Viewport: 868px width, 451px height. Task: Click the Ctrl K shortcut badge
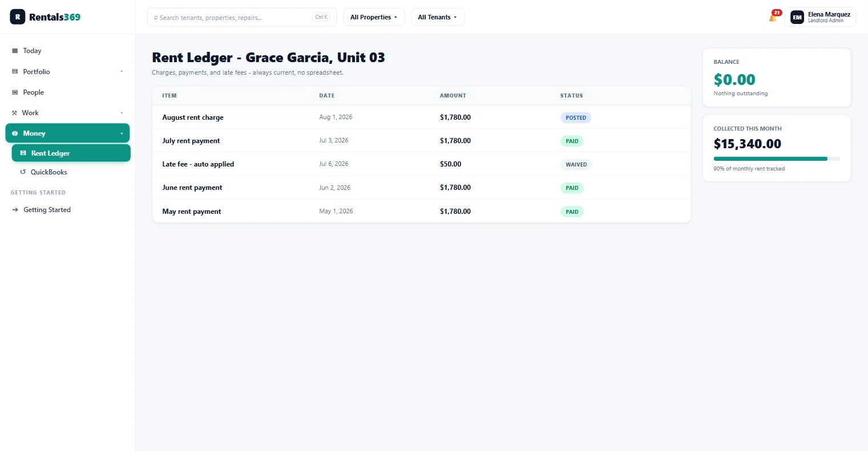[x=322, y=17]
